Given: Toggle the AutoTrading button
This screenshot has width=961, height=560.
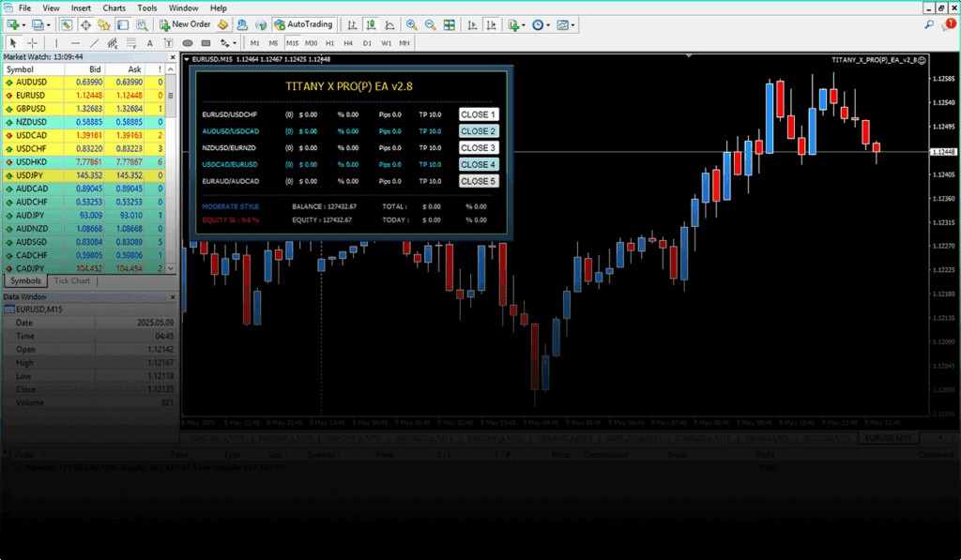Looking at the screenshot, I should [304, 24].
